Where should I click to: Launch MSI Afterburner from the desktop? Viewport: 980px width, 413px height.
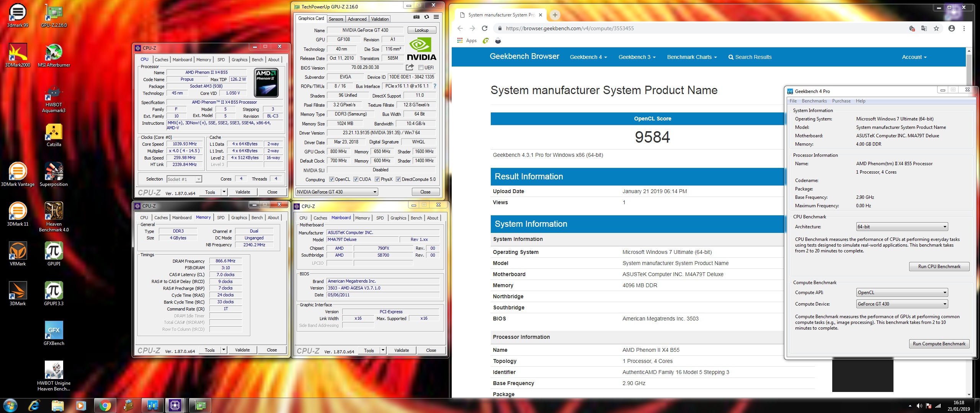pyautogui.click(x=54, y=55)
